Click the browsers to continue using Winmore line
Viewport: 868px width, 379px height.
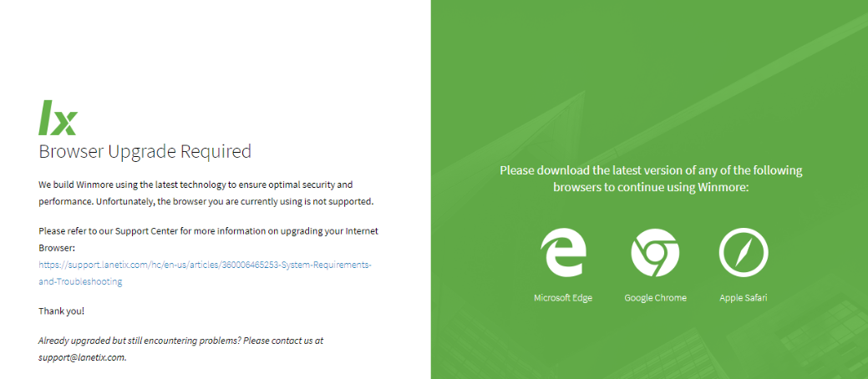tap(651, 188)
